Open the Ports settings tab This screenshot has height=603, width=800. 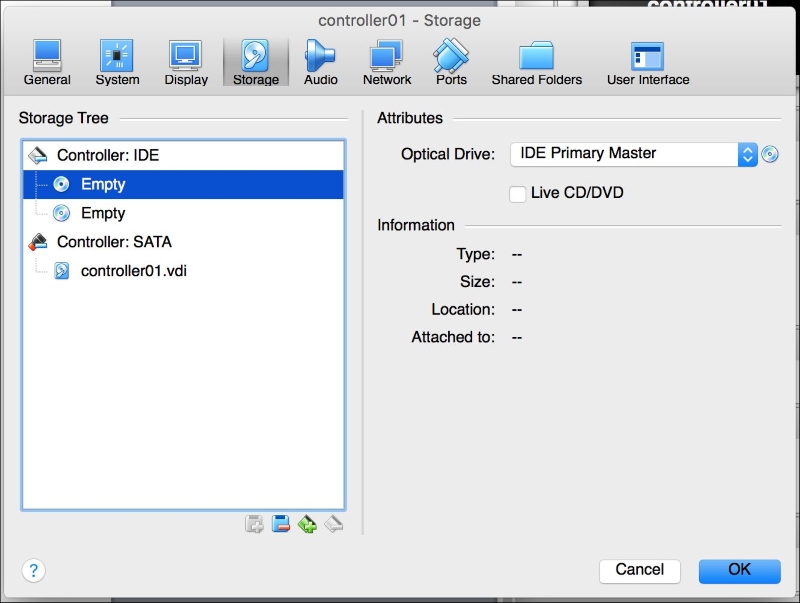451,62
